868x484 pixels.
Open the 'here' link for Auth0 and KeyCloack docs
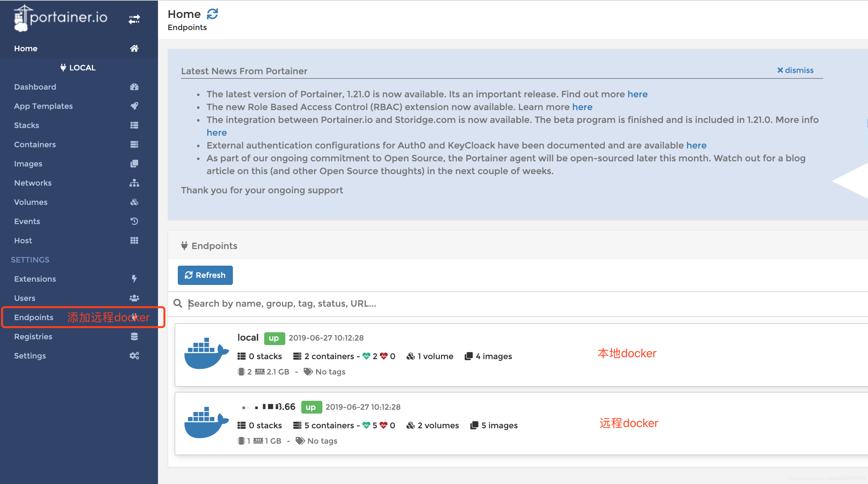[x=696, y=145]
